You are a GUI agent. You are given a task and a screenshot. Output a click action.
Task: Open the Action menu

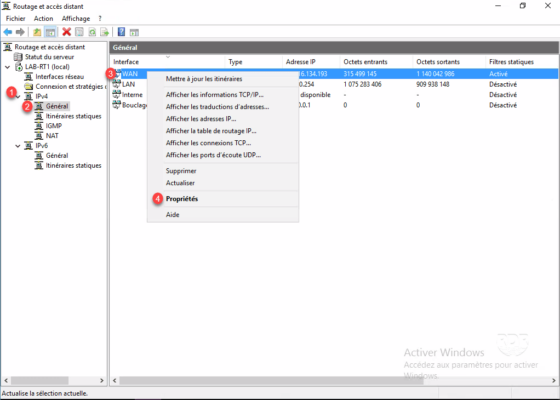click(x=43, y=19)
